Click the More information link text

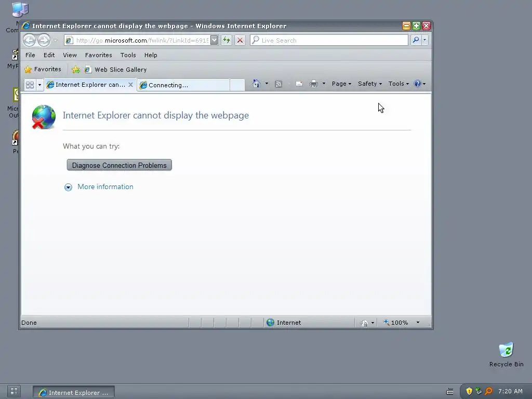click(105, 187)
